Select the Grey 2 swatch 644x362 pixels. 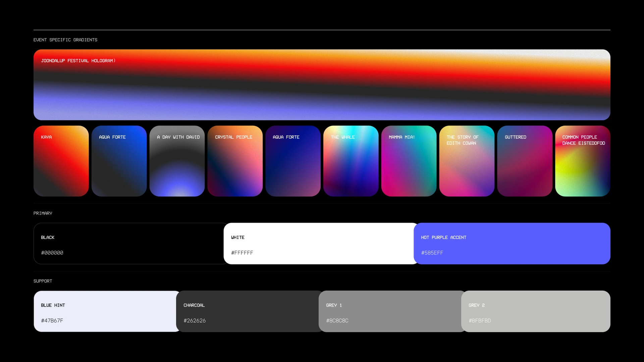tap(536, 311)
